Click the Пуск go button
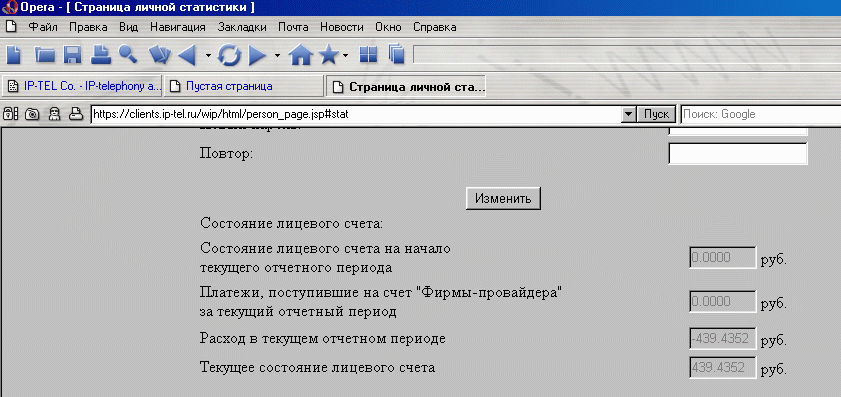Image resolution: width=841 pixels, height=397 pixels. click(x=656, y=114)
